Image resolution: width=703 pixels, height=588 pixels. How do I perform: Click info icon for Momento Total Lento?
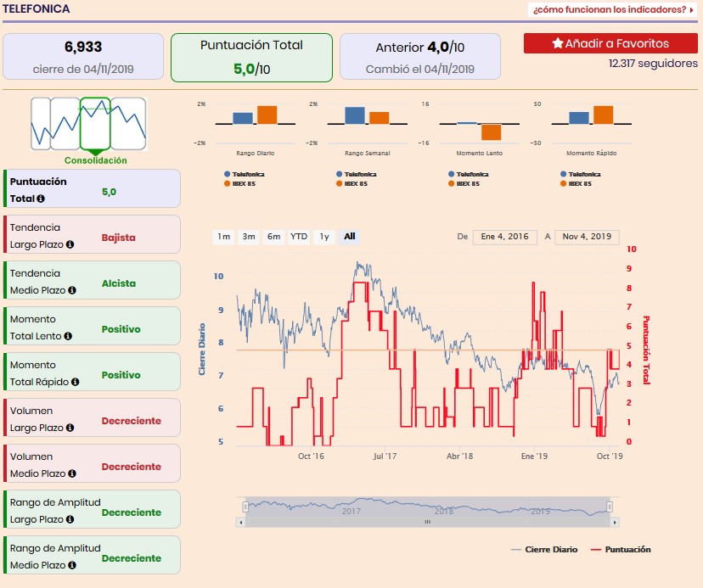tap(68, 336)
